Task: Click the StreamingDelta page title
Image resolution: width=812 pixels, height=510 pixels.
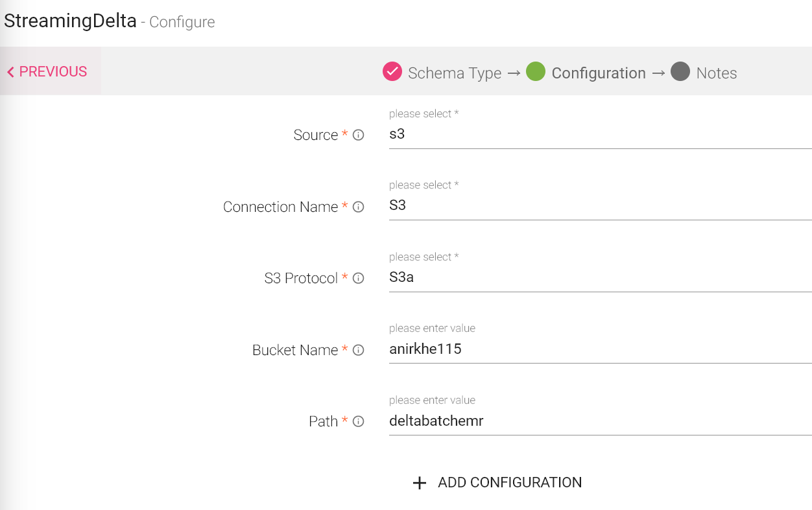Action: pos(70,21)
